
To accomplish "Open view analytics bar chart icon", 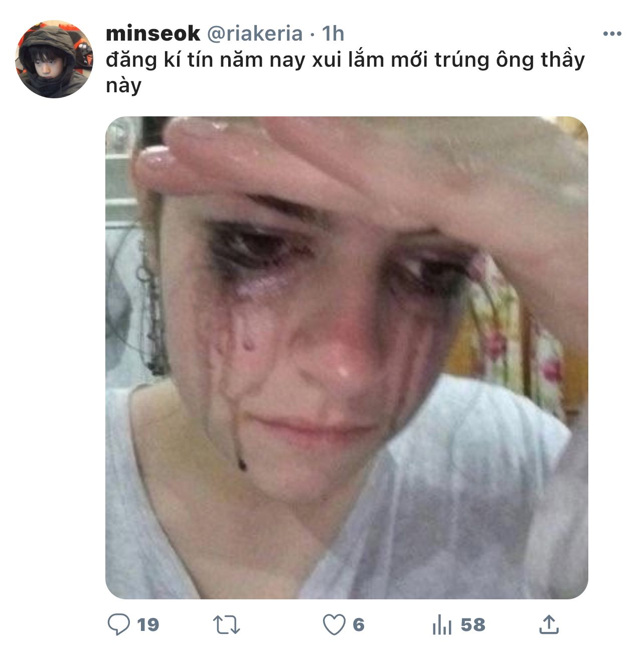I will [x=442, y=625].
